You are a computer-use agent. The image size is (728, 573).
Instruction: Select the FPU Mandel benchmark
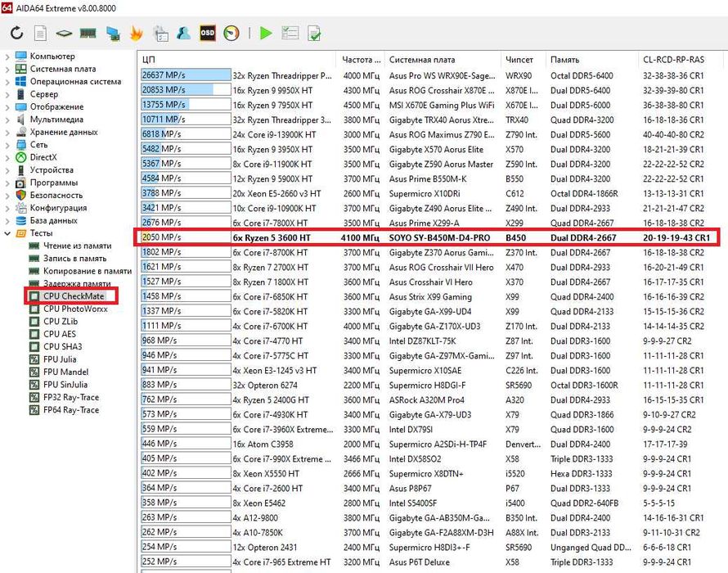click(65, 372)
